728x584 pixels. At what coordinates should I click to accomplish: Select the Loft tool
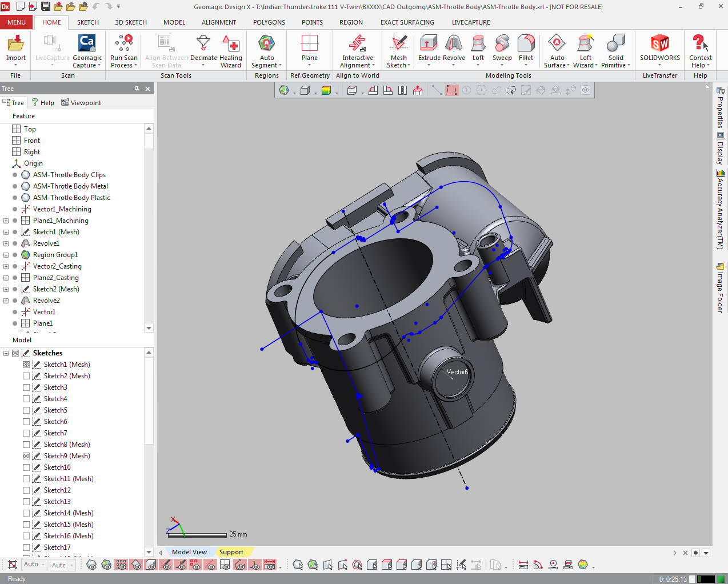click(x=478, y=47)
